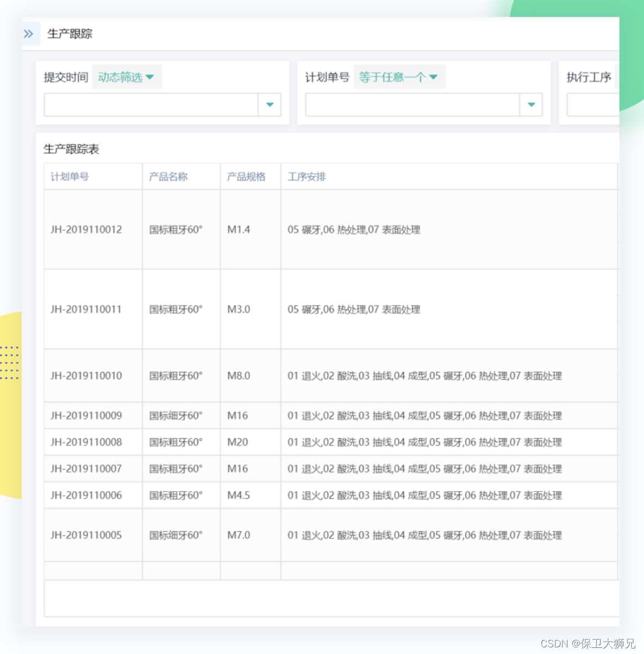Click process text in row JH-2019110010
The height and width of the screenshot is (654, 644).
(424, 376)
